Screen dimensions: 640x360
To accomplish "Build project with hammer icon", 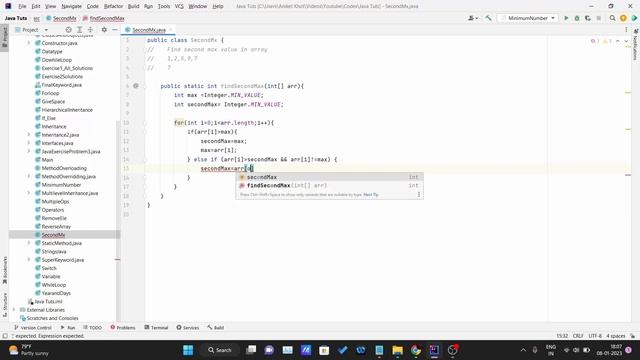I will pos(488,18).
